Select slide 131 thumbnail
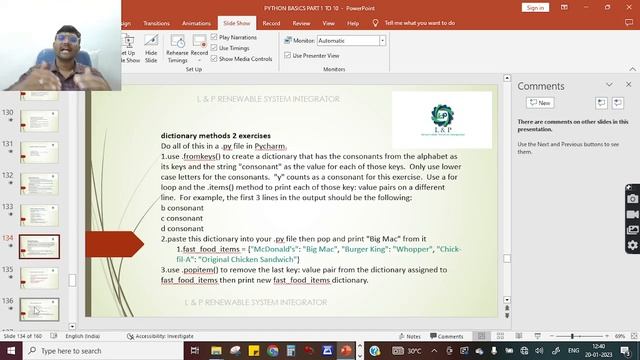The width and height of the screenshot is (640, 360). coord(39,152)
